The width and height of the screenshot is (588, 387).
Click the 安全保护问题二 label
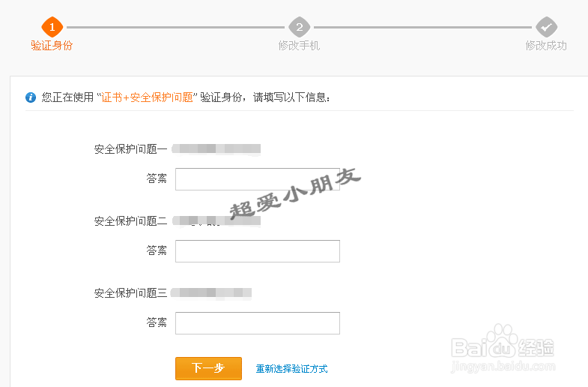130,221
